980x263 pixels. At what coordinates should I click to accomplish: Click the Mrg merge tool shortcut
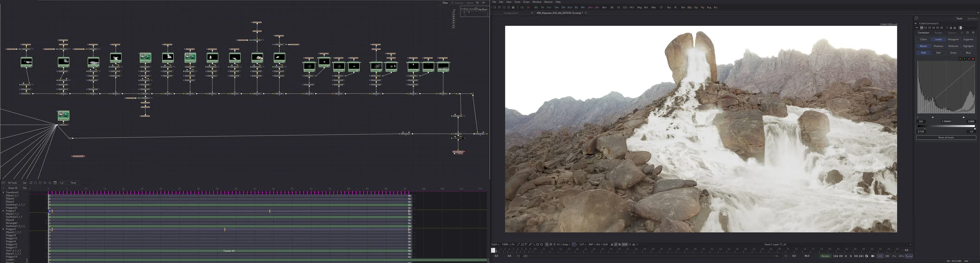tap(639, 7)
